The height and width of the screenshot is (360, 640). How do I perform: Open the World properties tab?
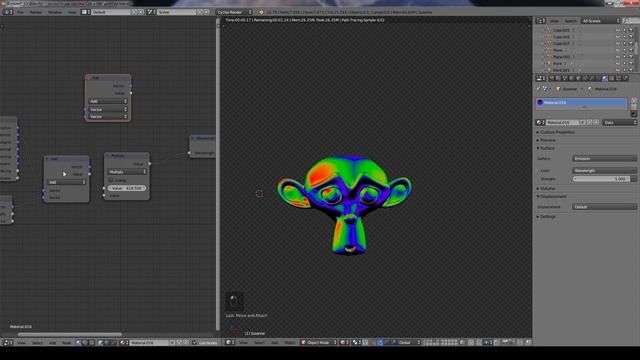[571, 78]
